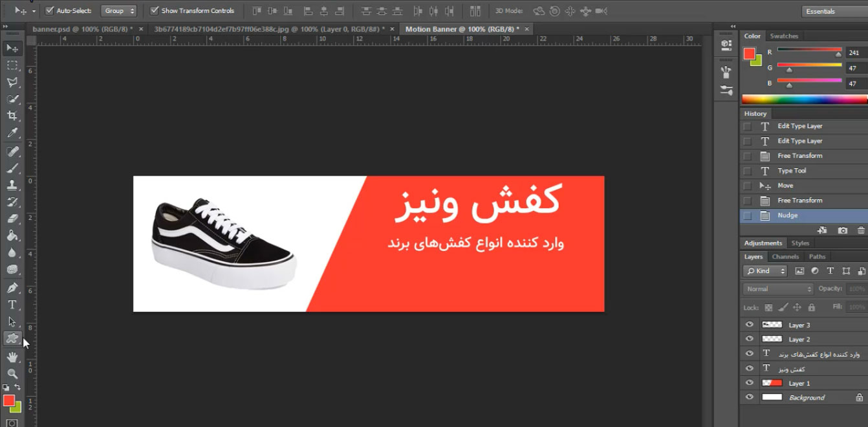Select the Blur tool

coord(12,252)
